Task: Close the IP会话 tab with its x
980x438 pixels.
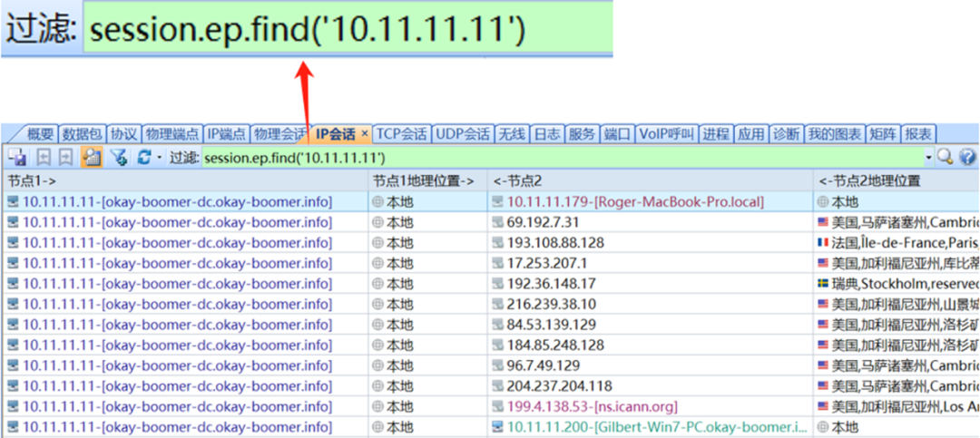Action: pyautogui.click(x=365, y=133)
